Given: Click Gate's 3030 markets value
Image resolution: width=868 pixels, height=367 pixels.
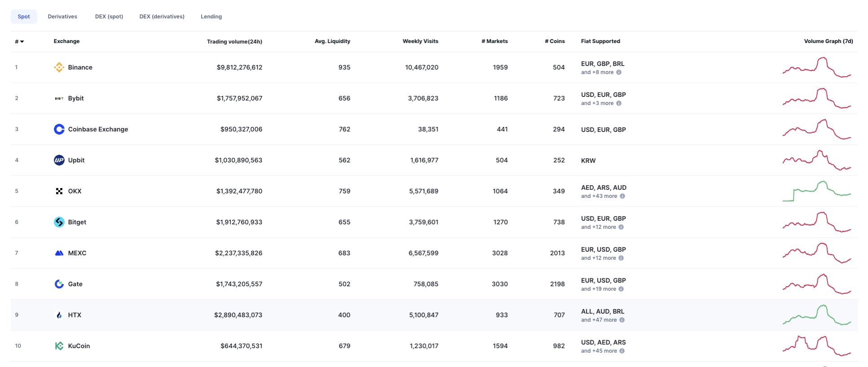Looking at the screenshot, I should pyautogui.click(x=500, y=284).
